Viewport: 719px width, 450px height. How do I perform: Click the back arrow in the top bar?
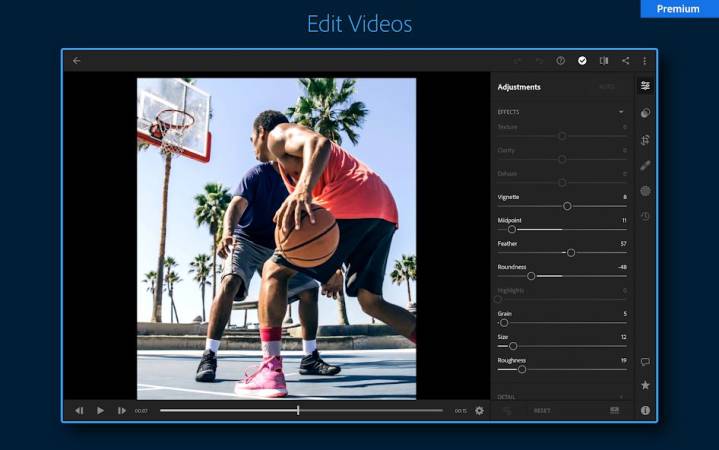(77, 61)
